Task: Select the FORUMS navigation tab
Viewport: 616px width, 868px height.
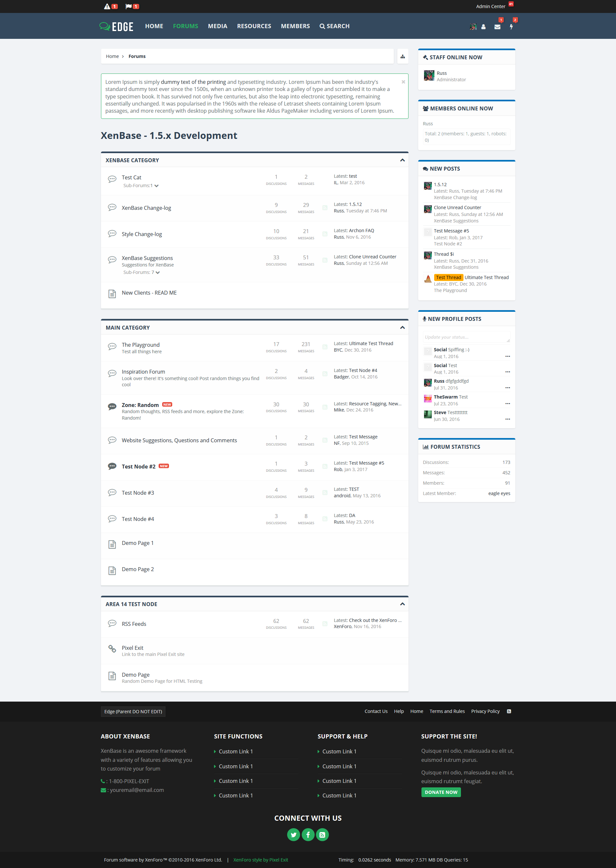Action: (x=185, y=26)
